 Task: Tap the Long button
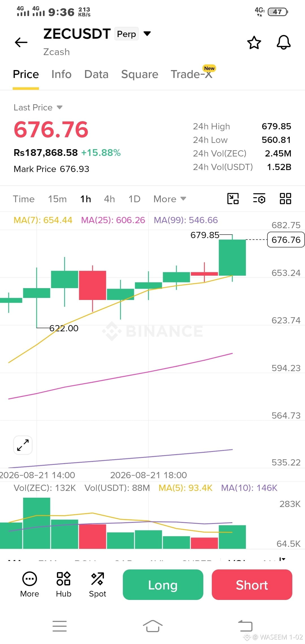click(x=163, y=585)
